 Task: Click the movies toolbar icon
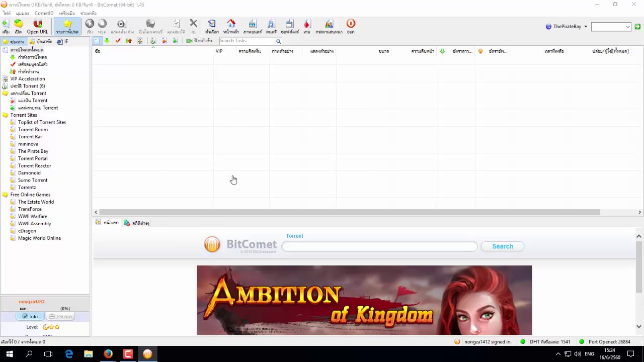pyautogui.click(x=253, y=26)
